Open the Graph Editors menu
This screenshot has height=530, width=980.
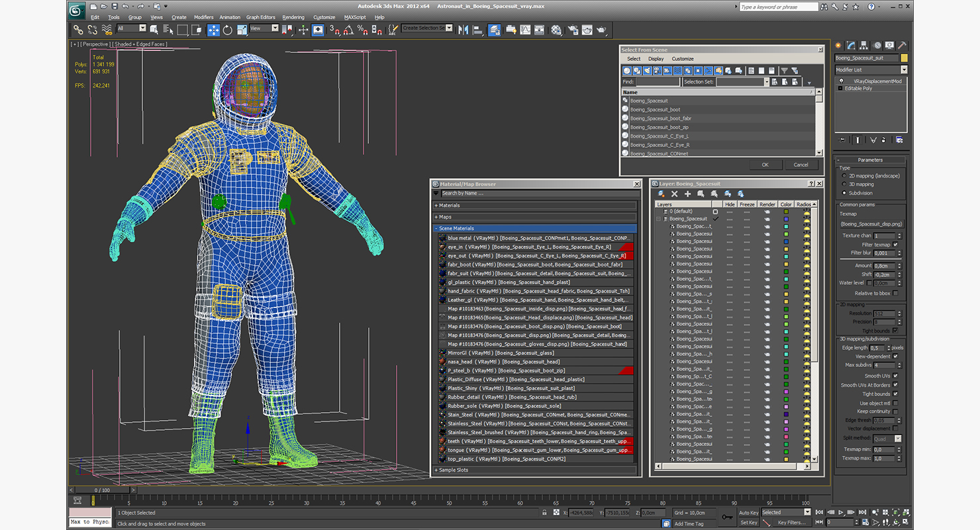261,17
